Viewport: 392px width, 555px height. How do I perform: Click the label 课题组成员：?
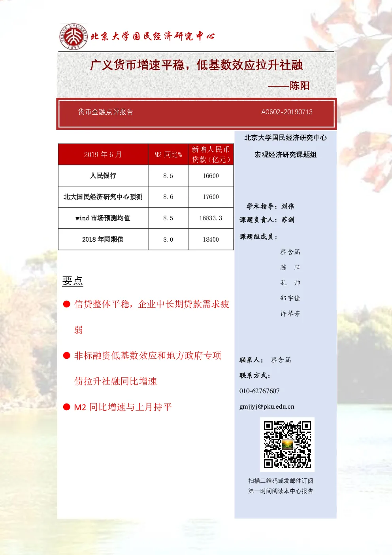(259, 237)
